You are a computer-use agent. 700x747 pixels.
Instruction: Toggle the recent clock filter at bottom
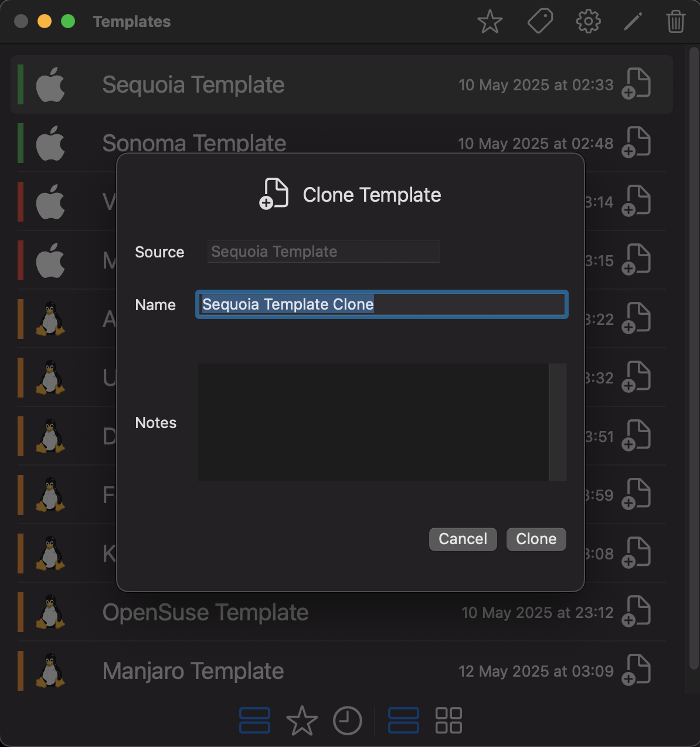348,721
